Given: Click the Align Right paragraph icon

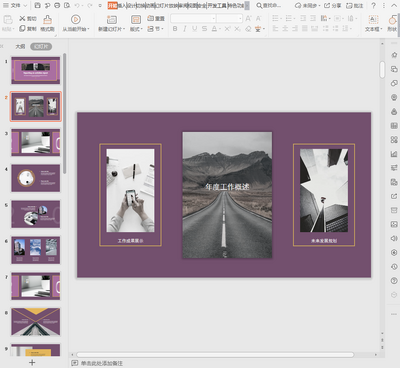Looking at the screenshot, I should pos(295,29).
